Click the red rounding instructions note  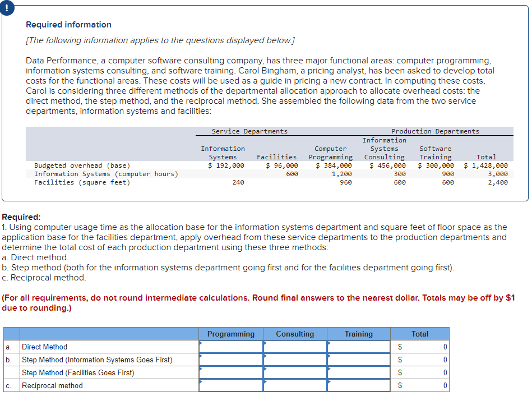(258, 302)
